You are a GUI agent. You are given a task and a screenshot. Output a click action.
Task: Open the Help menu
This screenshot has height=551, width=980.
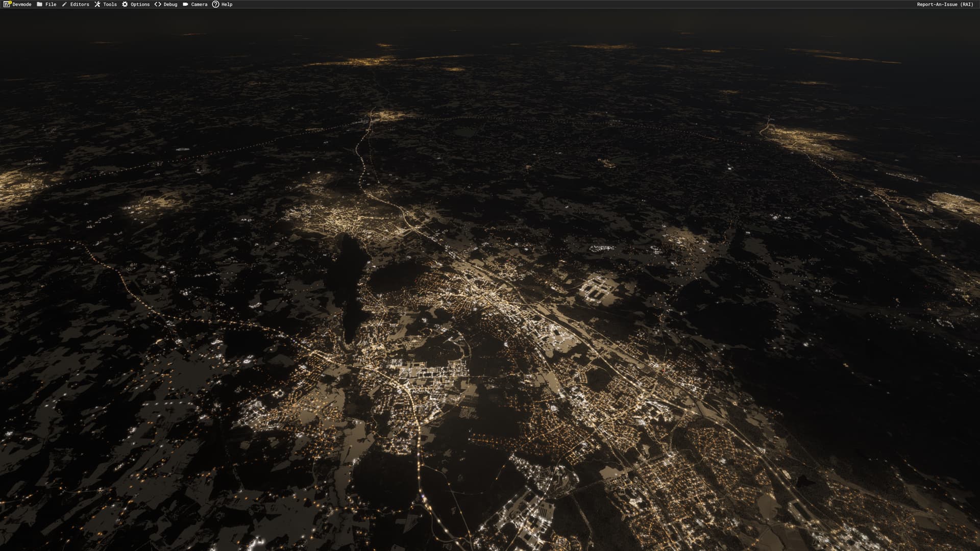(x=227, y=4)
